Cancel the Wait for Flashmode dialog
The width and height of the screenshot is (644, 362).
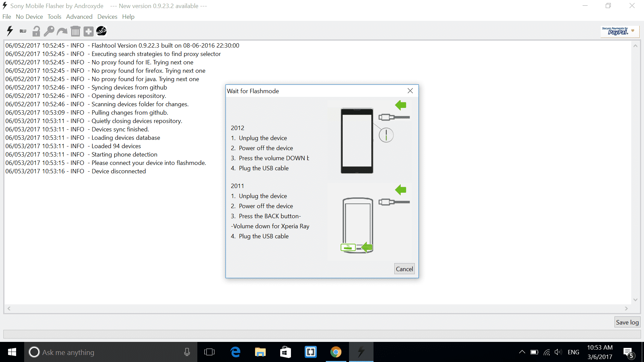click(x=404, y=269)
